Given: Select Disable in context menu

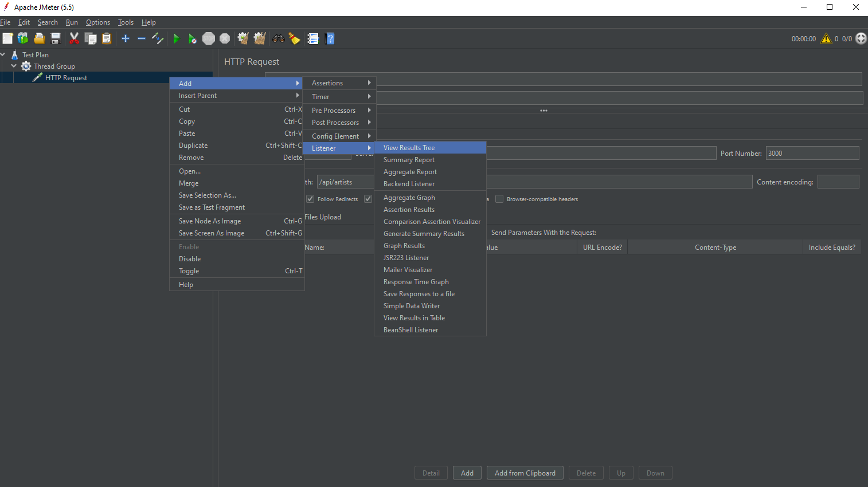Looking at the screenshot, I should [236, 259].
